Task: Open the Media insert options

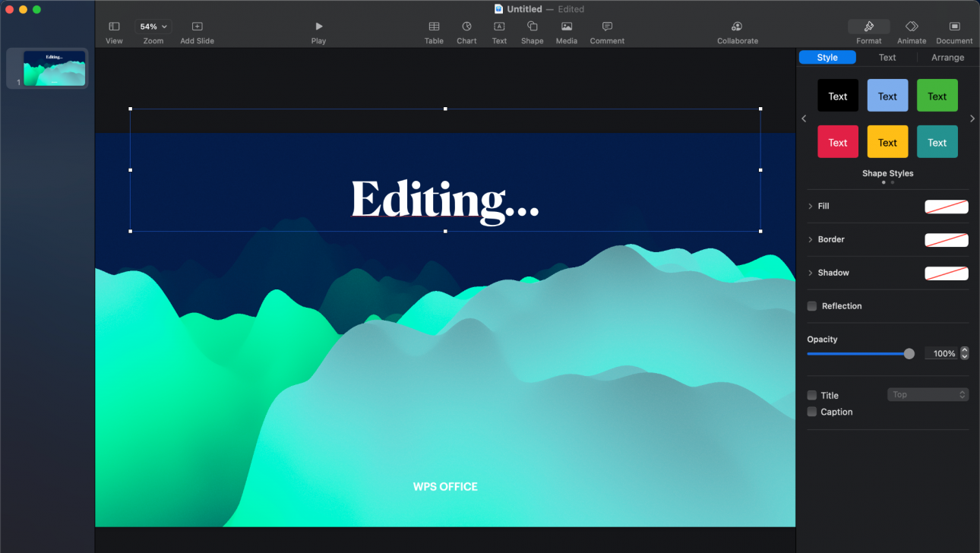Action: tap(566, 30)
